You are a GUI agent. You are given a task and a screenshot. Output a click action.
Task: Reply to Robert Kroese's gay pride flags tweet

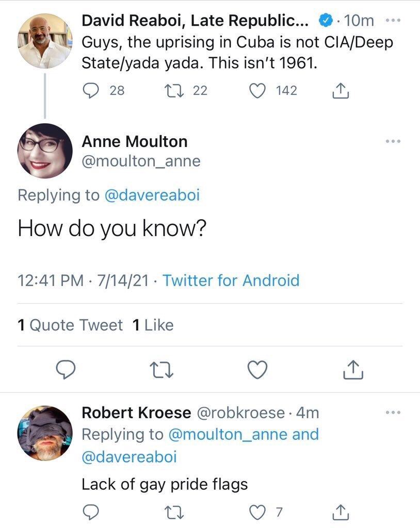coord(91,512)
